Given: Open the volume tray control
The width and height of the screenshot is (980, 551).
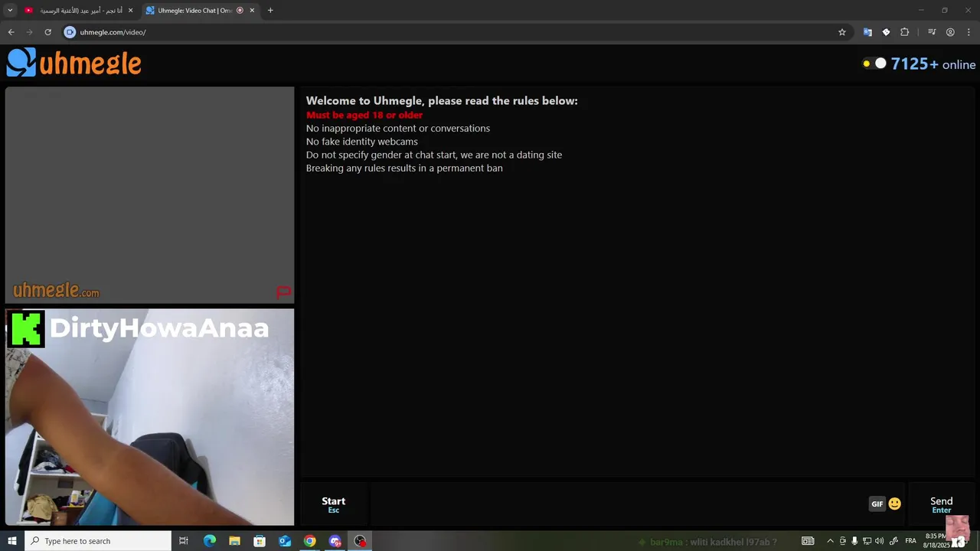Looking at the screenshot, I should tap(879, 541).
